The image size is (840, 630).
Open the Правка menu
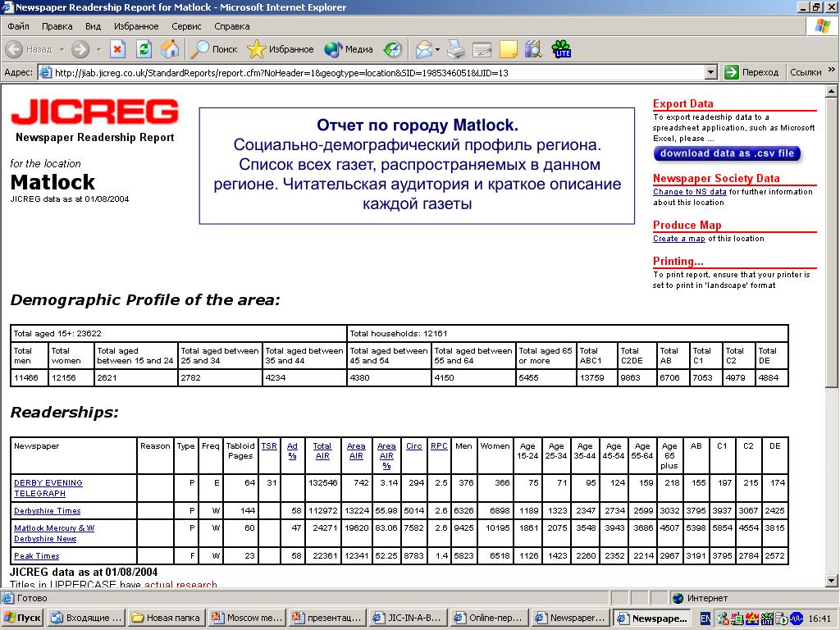tap(57, 26)
